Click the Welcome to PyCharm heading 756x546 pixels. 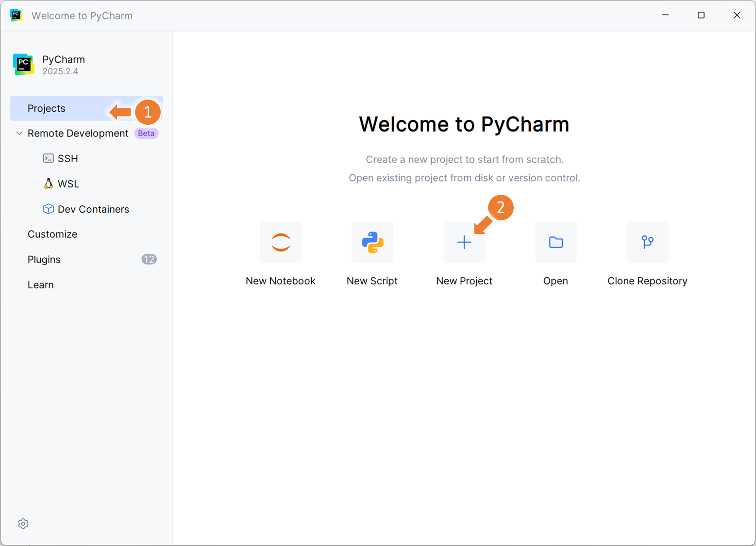pos(464,124)
